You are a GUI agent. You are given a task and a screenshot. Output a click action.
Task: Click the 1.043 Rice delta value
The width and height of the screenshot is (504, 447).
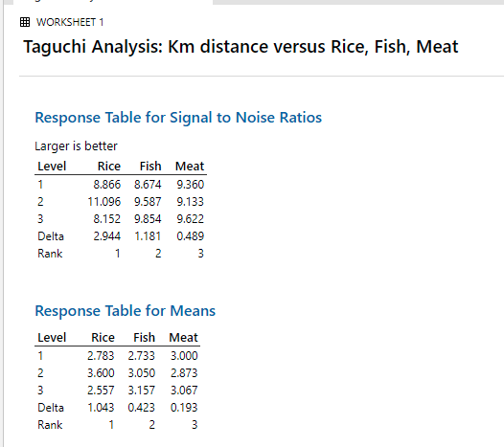click(101, 408)
